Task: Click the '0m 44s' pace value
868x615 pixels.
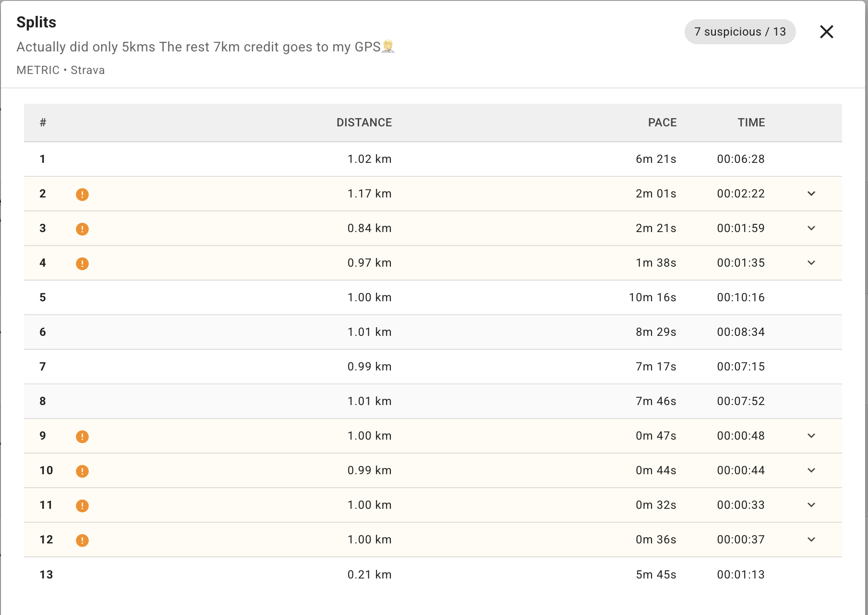Action: pos(656,470)
